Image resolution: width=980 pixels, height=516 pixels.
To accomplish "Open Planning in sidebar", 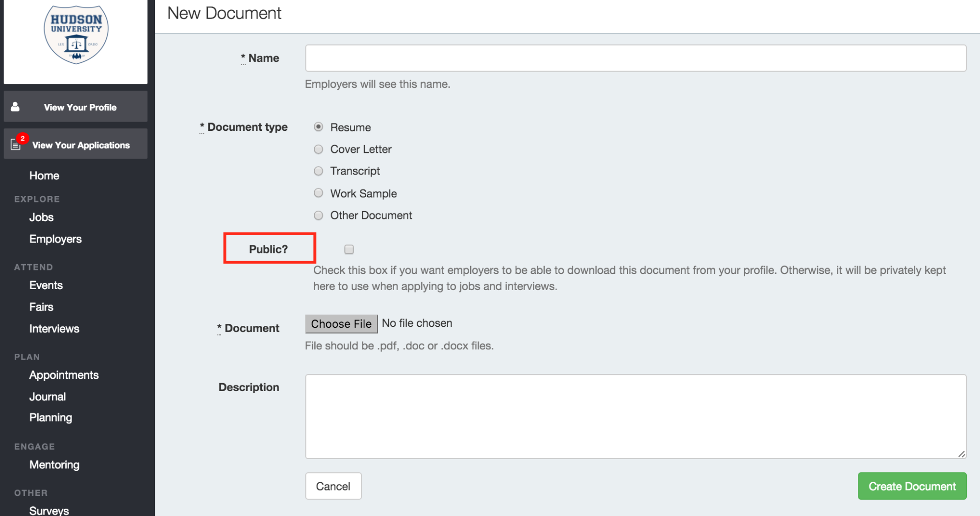I will (x=50, y=418).
